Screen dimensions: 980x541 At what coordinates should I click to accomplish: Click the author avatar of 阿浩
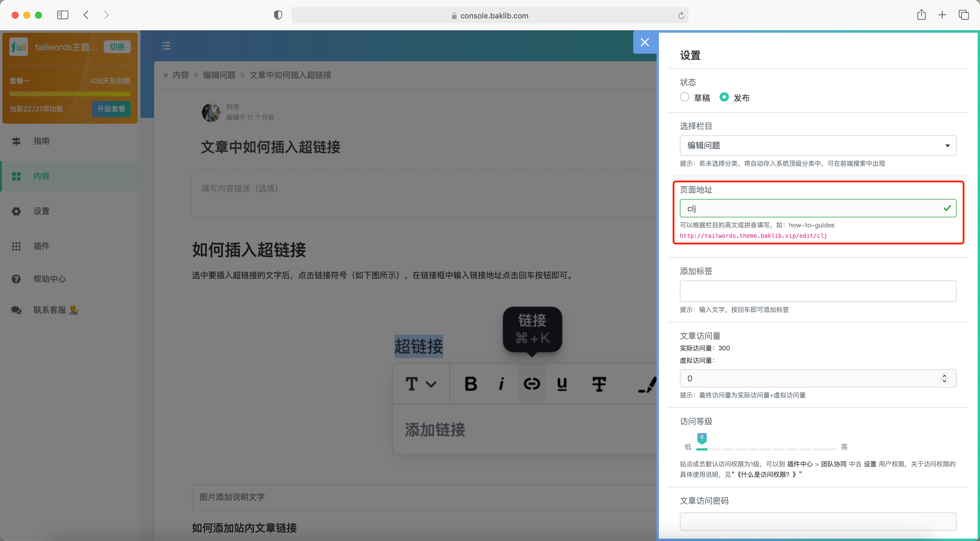[211, 112]
